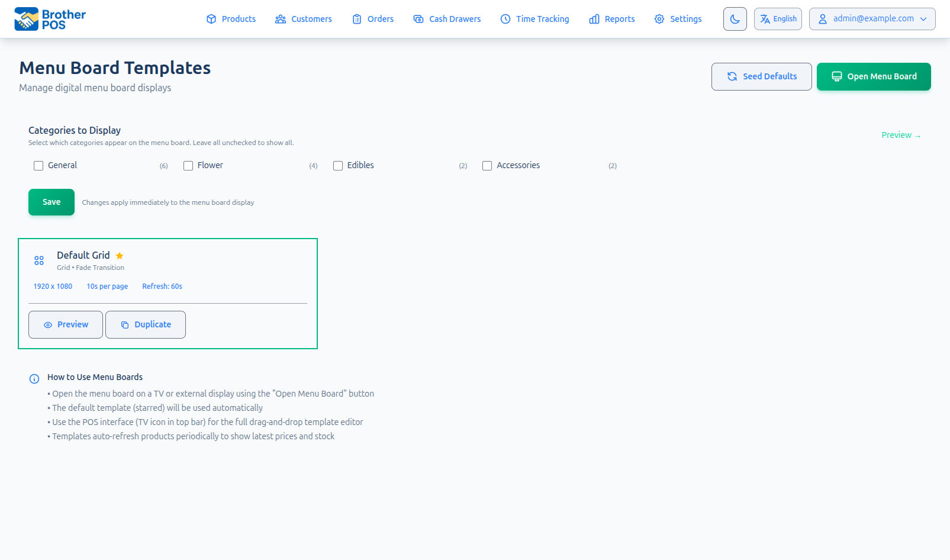Click the gold star beside Default Grid
Viewport: 950px width, 560px height.
point(120,256)
